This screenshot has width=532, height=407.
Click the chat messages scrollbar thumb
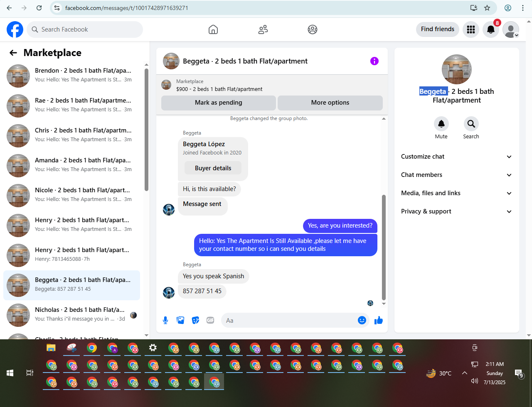(384, 248)
